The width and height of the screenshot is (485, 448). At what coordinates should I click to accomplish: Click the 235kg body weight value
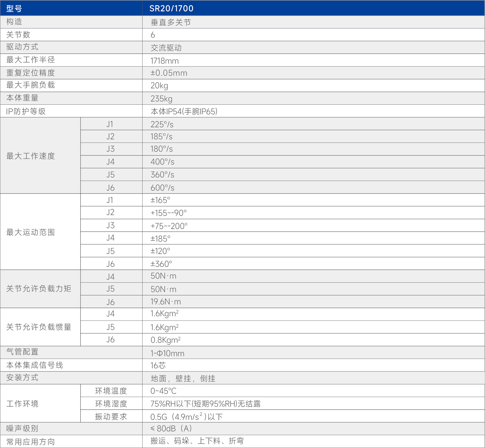coord(161,99)
